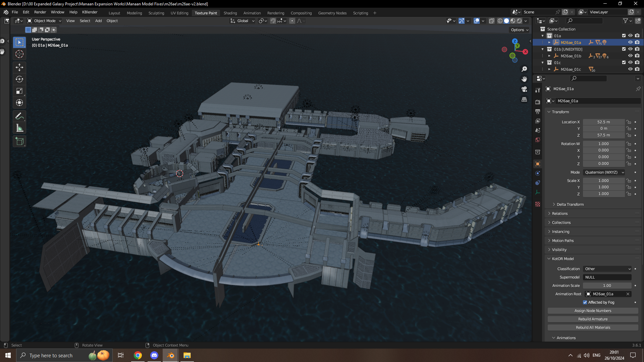The image size is (644, 362).
Task: Open the View Layer properties tab
Action: click(x=538, y=121)
